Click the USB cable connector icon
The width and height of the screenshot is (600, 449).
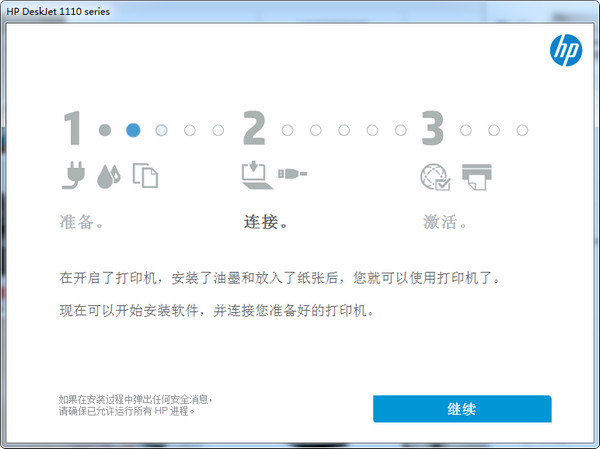coord(292,174)
